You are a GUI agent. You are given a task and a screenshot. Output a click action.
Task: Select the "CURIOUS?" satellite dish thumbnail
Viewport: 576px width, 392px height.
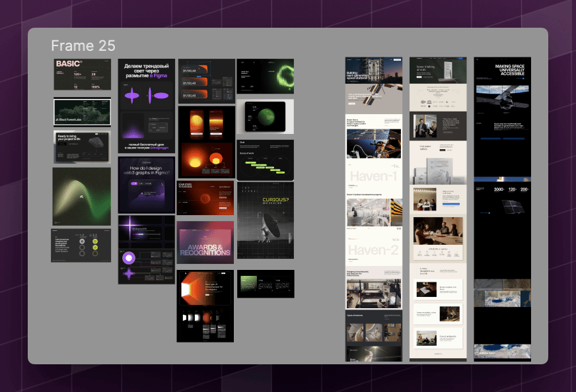coord(266,220)
